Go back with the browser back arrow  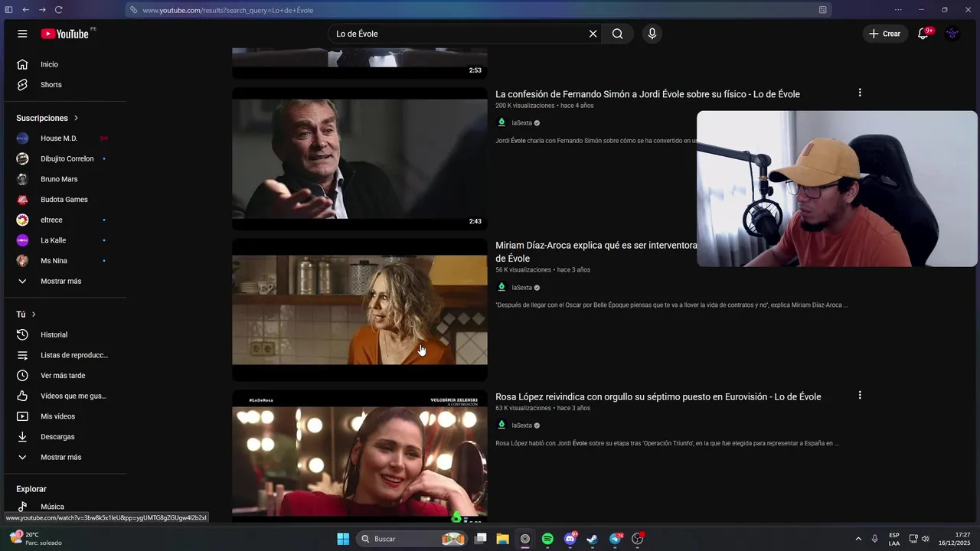25,10
